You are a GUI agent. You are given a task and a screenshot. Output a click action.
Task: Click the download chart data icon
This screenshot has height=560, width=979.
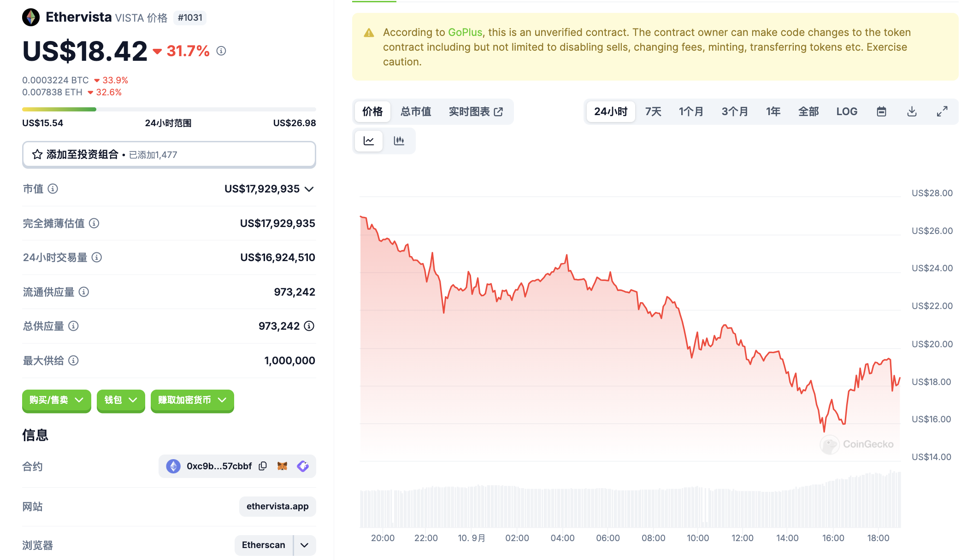912,111
